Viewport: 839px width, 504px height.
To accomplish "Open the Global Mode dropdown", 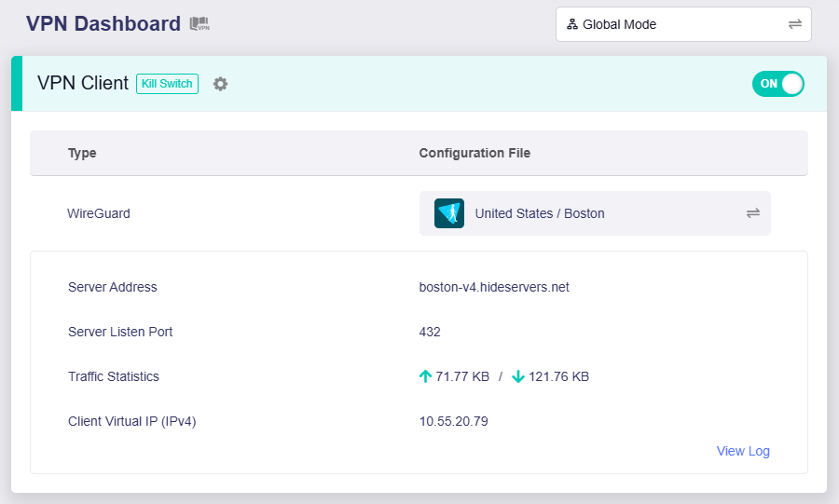I will click(682, 24).
